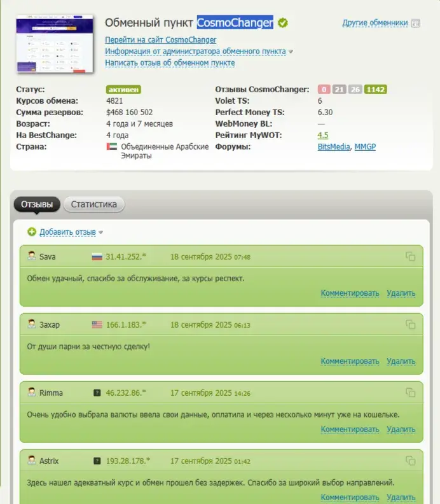Click Комментировать on Rimma's review
Viewport: 440px width, 504px height.
pyautogui.click(x=350, y=430)
